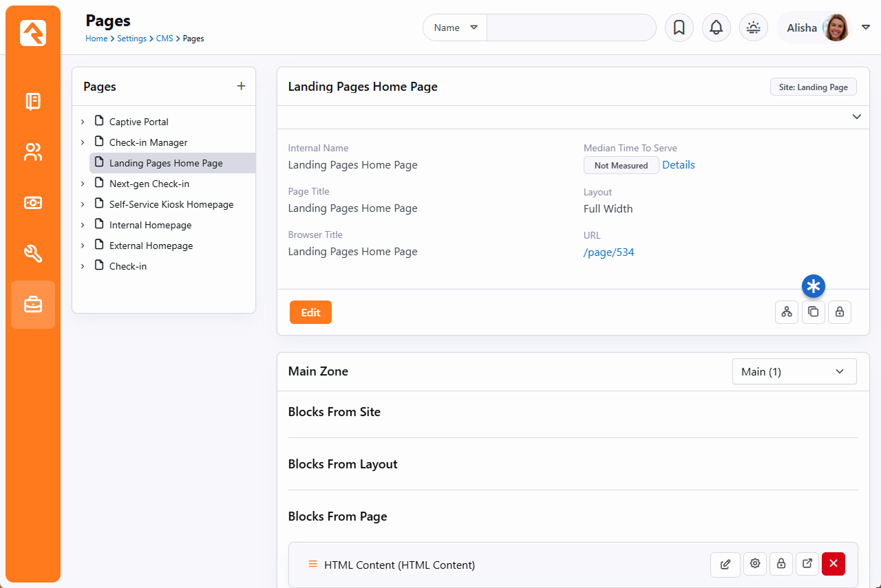Expand the Self-Service Kiosk Homepage node
Viewport: 881px width, 588px height.
83,204
